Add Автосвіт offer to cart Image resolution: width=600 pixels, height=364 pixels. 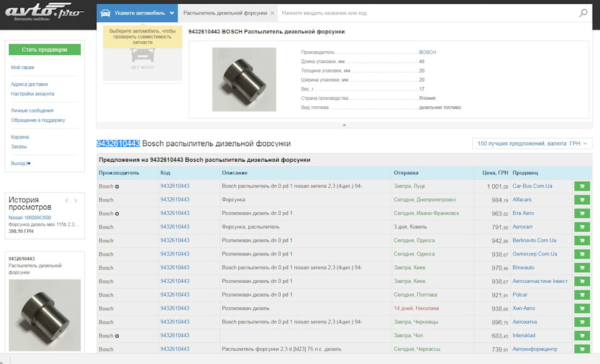(582, 227)
